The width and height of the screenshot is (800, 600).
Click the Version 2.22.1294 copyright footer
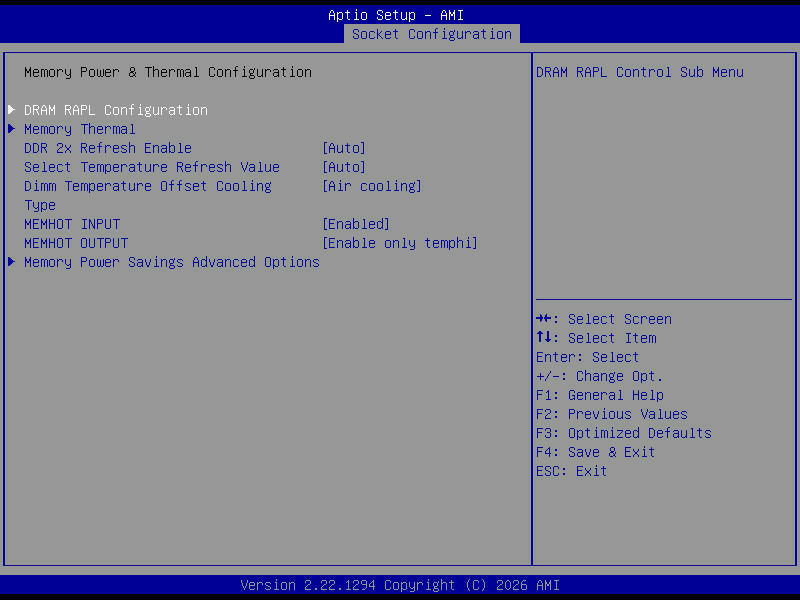coord(400,585)
